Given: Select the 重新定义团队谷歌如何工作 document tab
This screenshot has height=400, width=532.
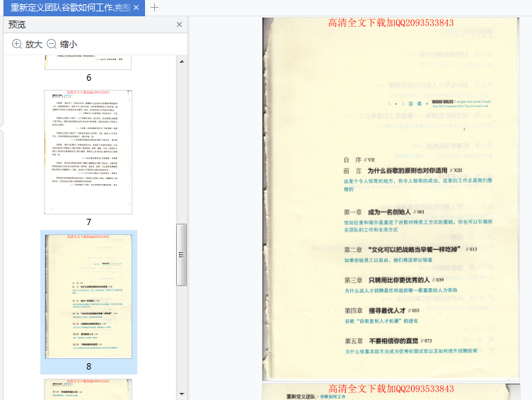Looking at the screenshot, I should click(74, 8).
